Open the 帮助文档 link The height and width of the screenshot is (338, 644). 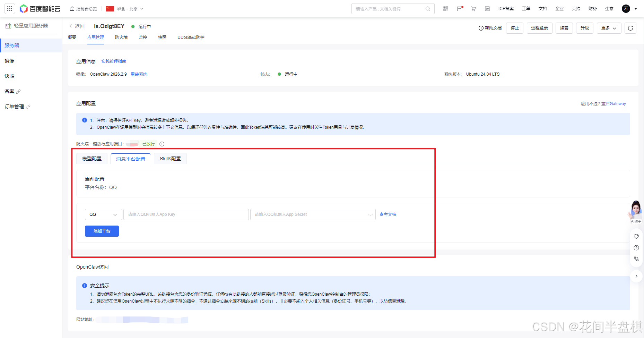[490, 28]
